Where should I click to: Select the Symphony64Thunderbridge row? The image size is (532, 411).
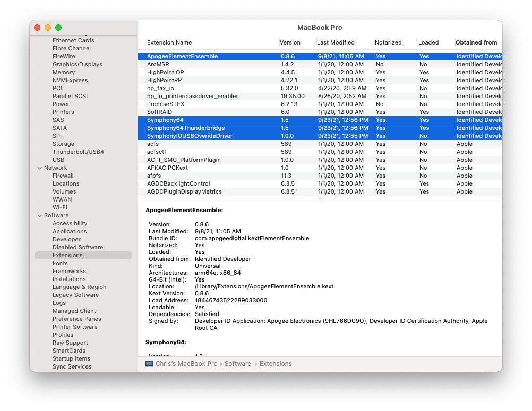point(320,128)
